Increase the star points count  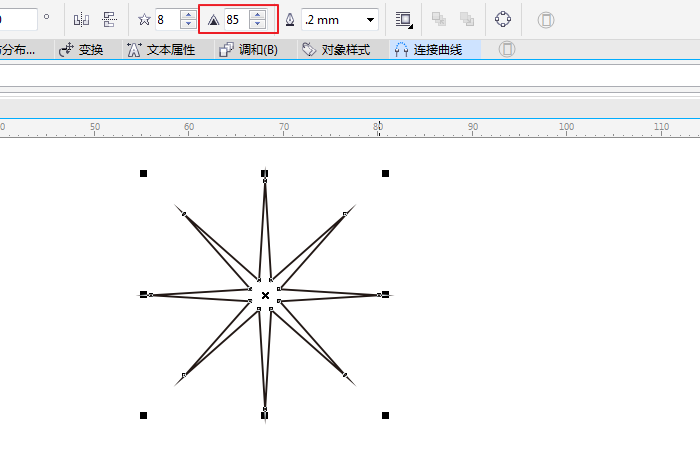click(x=188, y=15)
